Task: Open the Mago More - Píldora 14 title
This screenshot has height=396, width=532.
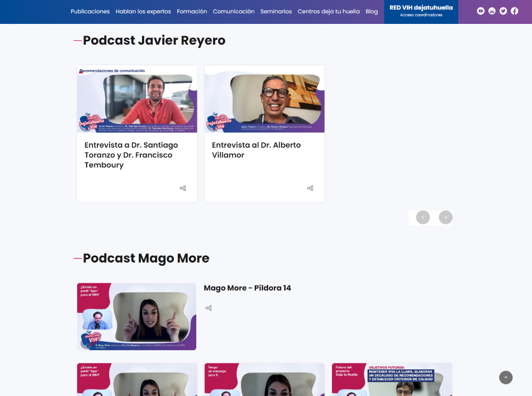Action: click(x=247, y=288)
